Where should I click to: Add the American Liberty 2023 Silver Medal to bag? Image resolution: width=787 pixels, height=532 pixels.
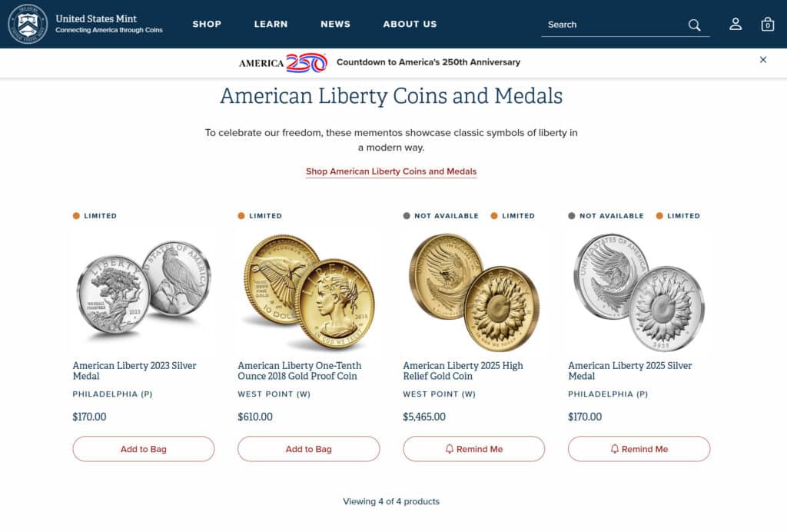point(143,448)
